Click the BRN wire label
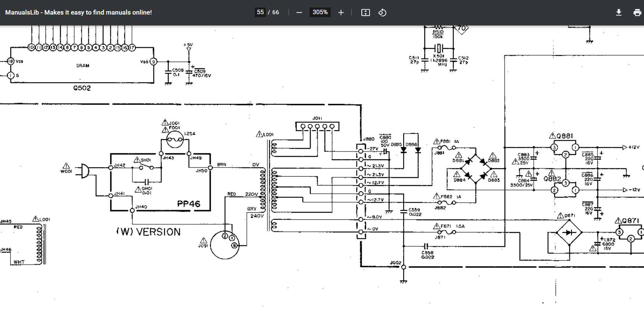The image size is (644, 312). pyautogui.click(x=222, y=165)
